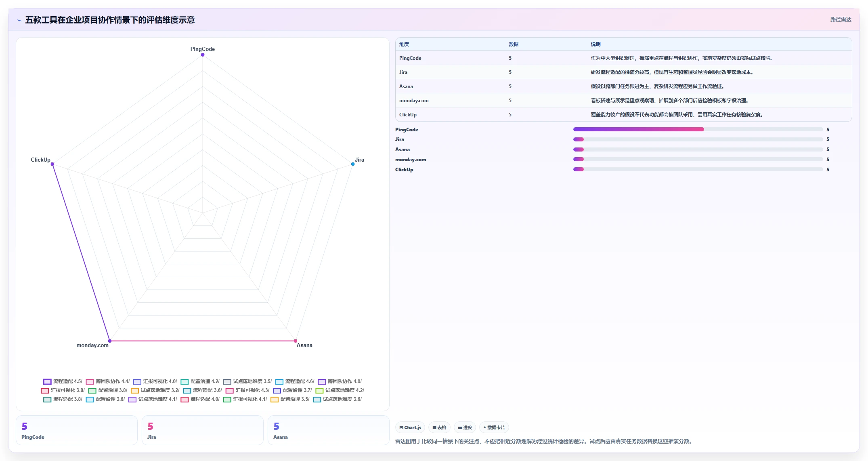Click the 表格 chip icon
868x461 pixels.
pyautogui.click(x=434, y=427)
